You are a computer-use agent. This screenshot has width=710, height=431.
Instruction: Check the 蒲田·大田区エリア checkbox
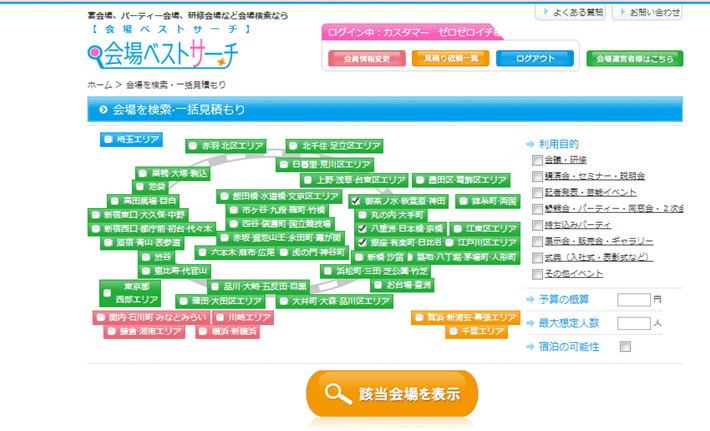[x=183, y=301]
